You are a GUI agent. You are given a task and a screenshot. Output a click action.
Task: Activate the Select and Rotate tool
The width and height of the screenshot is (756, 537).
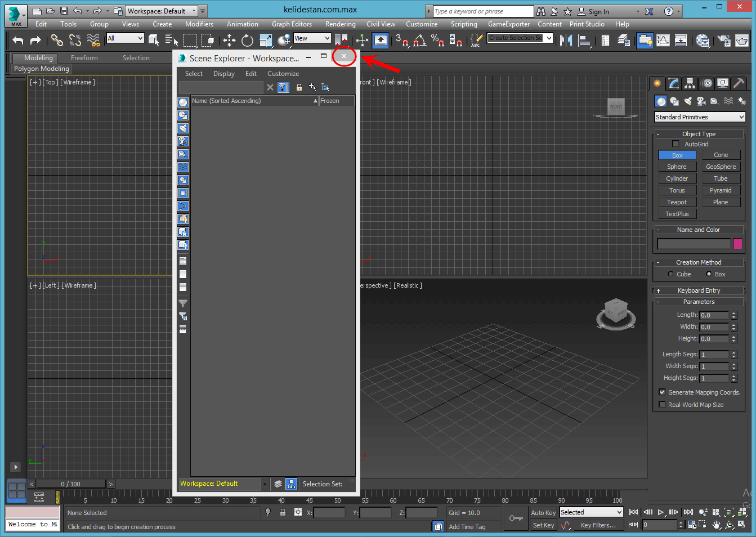[247, 39]
